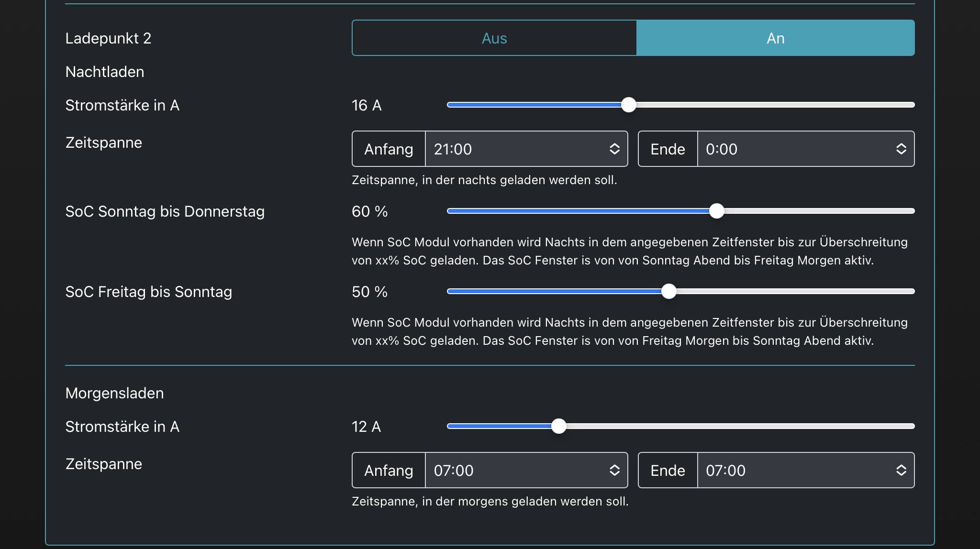Viewport: 980px width, 549px height.
Task: Click the Nachtladen Ende label box
Action: [668, 149]
